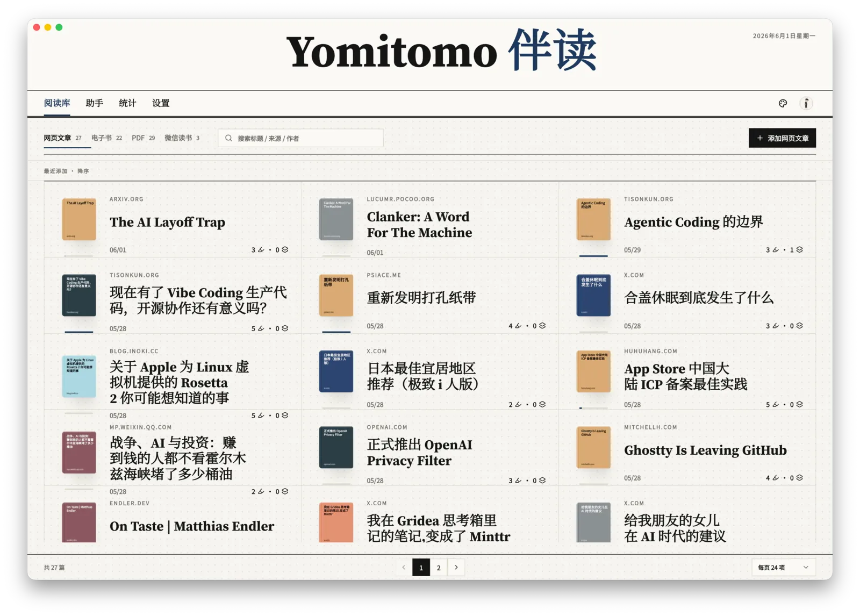
Task: Open article 重新发明打孔纸带
Action: coord(421,298)
